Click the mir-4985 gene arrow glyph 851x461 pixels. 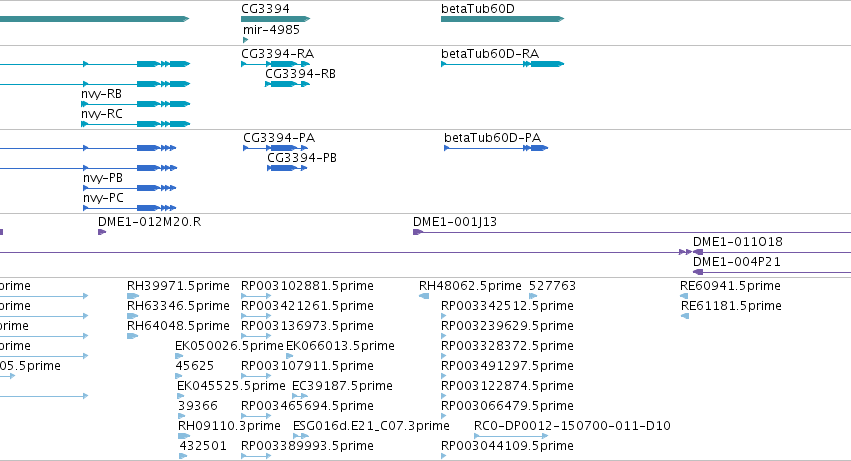(x=246, y=40)
